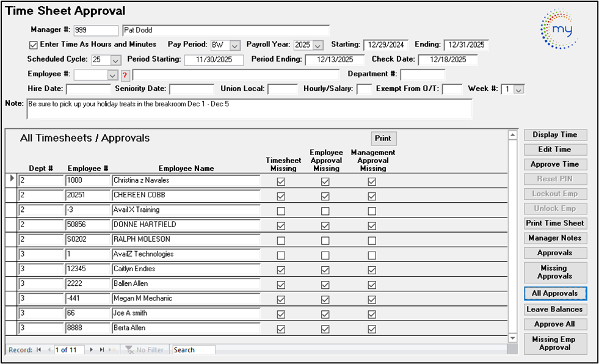Go to the first record navigation arrow
Screen dimensions: 599x364
coord(39,350)
